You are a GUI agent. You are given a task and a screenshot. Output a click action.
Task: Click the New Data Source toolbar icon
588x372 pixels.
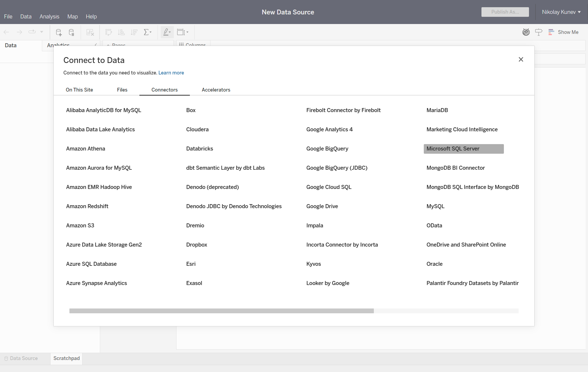click(x=58, y=32)
